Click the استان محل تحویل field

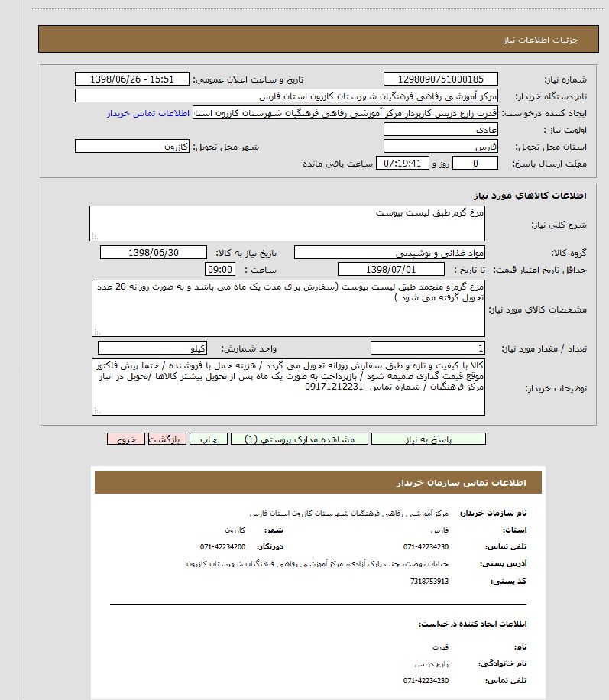tap(440, 146)
